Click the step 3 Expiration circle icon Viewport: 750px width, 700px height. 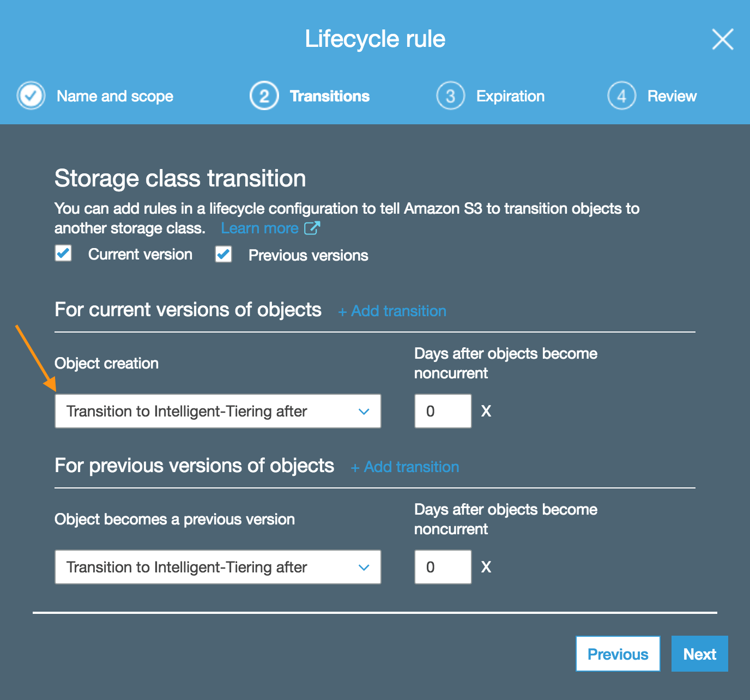click(x=450, y=96)
